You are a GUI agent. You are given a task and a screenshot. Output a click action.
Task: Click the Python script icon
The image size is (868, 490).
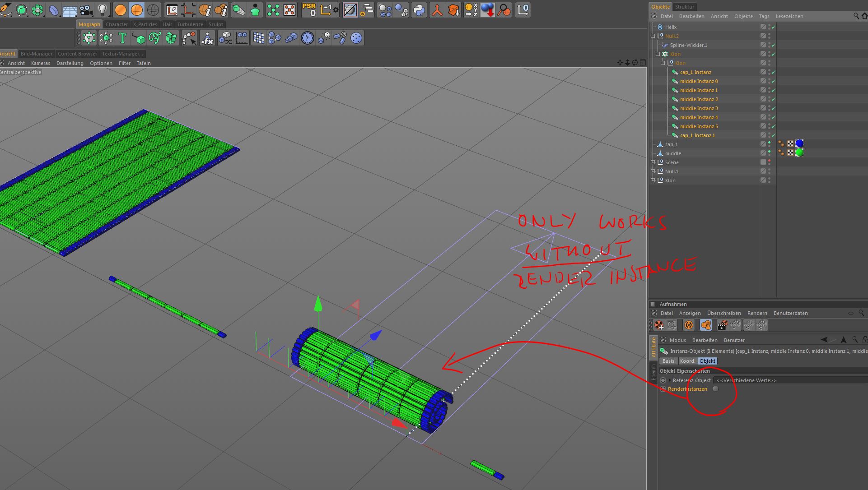419,9
